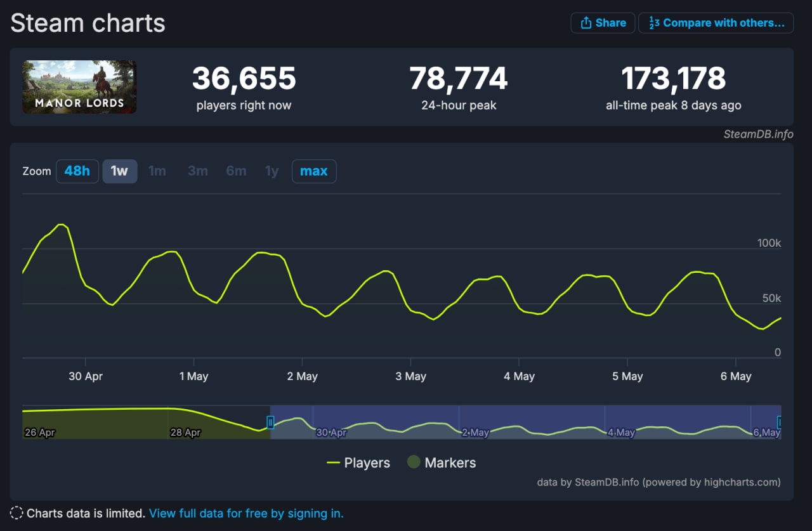Choose the 1m zoom option
The width and height of the screenshot is (812, 531).
pyautogui.click(x=157, y=171)
